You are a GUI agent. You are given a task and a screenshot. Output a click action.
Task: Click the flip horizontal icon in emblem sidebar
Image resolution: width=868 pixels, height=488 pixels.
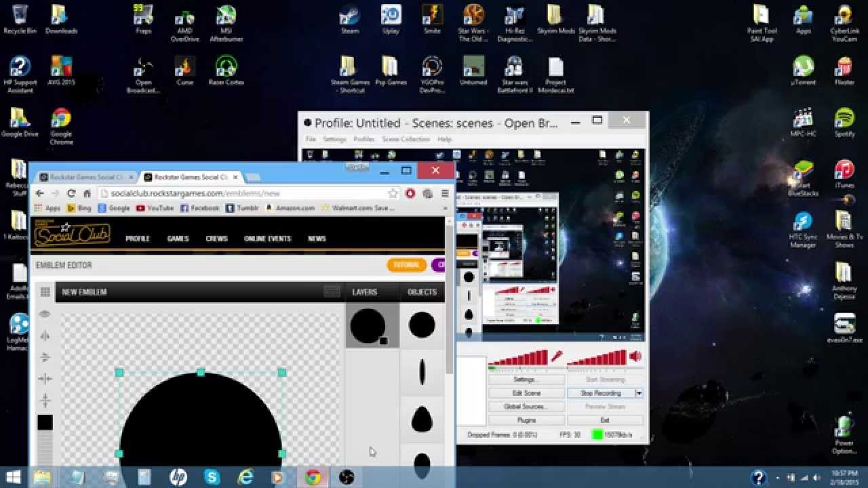click(x=45, y=335)
